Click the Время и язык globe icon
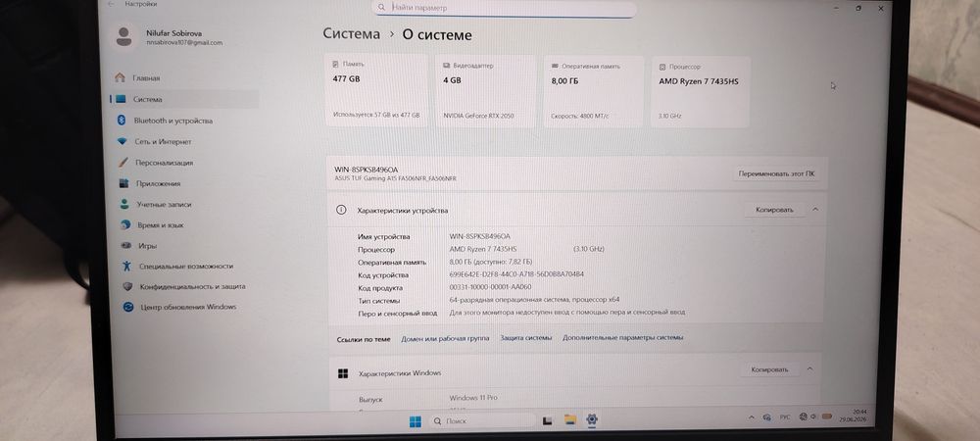Viewport: 980px width, 441px height. 125,224
